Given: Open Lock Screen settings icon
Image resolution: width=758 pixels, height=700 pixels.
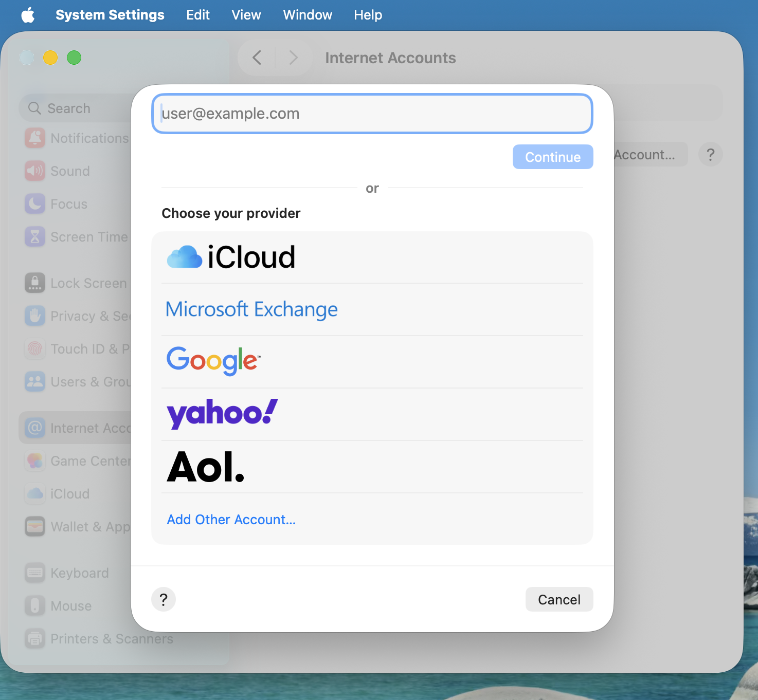Looking at the screenshot, I should coord(34,283).
